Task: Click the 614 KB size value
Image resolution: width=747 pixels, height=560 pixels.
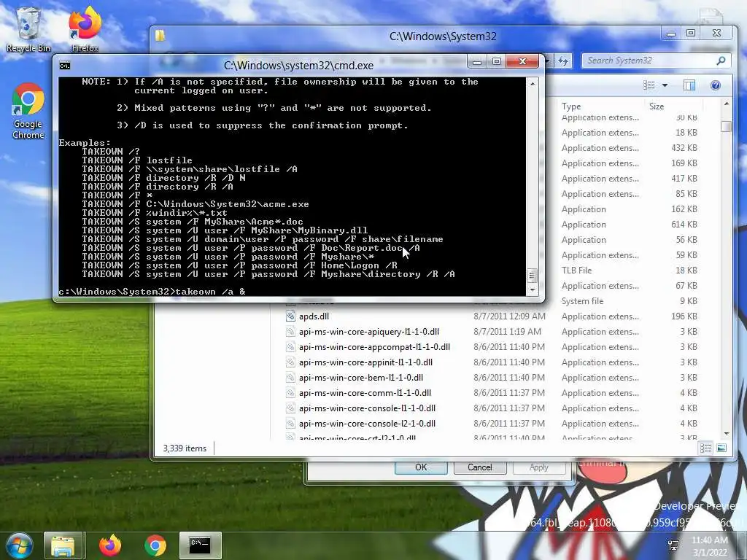Action: [x=684, y=225]
